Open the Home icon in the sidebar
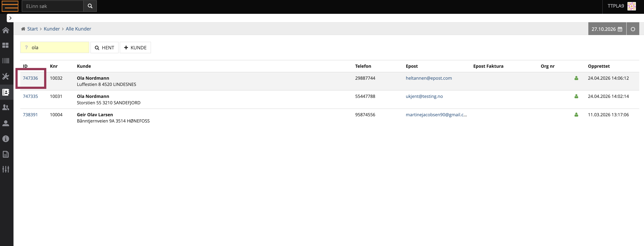The height and width of the screenshot is (246, 644). 6,30
